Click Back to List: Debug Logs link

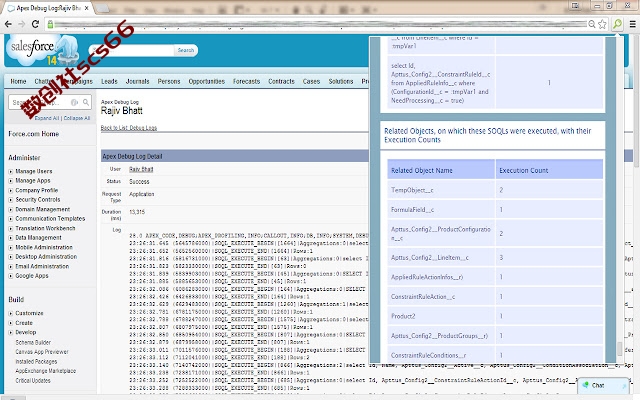[x=129, y=128]
